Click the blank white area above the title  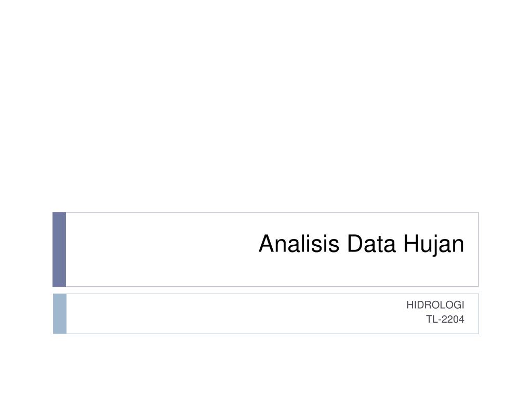pos(266,102)
